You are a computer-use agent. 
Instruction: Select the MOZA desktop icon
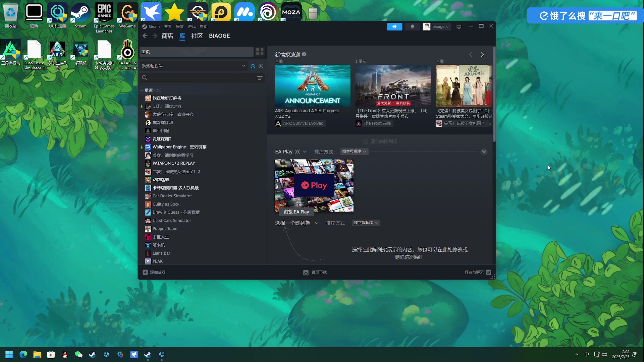pos(291,12)
